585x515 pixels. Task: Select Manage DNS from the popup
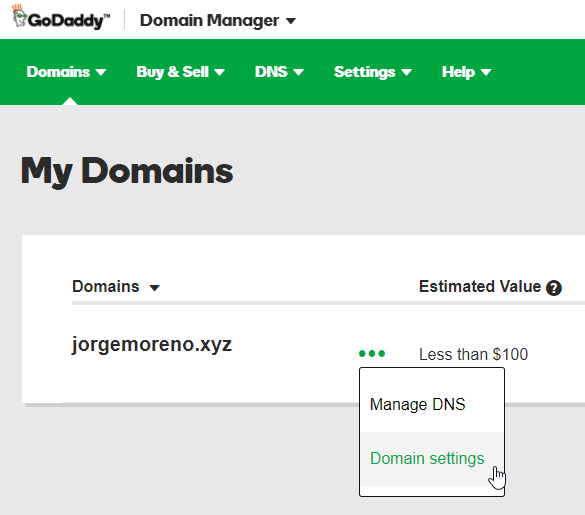(432, 405)
